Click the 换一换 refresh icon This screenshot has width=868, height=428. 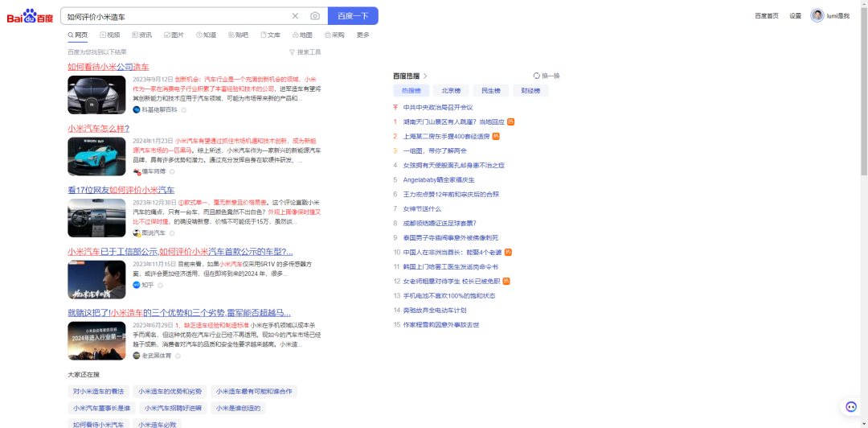pyautogui.click(x=537, y=76)
